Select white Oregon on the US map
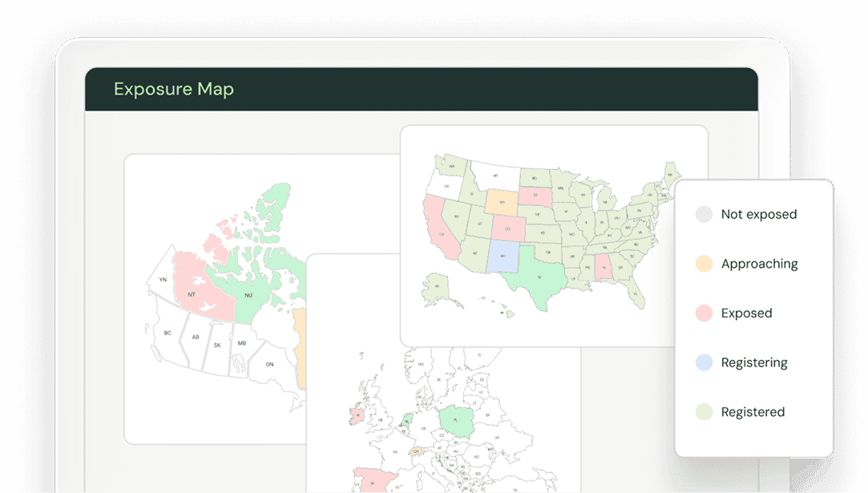 (446, 185)
